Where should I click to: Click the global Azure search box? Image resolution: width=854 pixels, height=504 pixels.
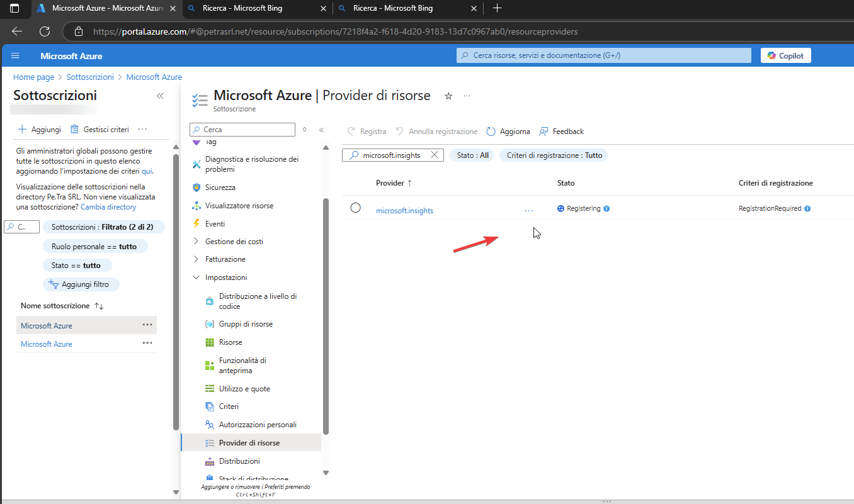pyautogui.click(x=603, y=55)
